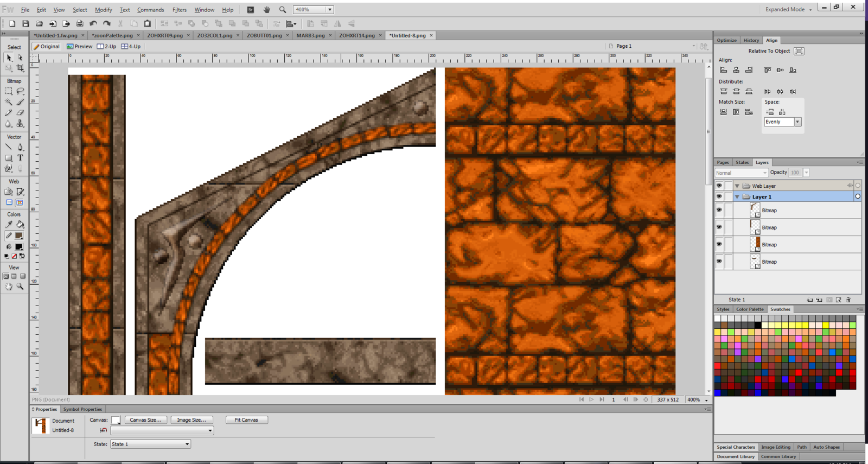Collapse the Layer 1 triangle

point(737,196)
